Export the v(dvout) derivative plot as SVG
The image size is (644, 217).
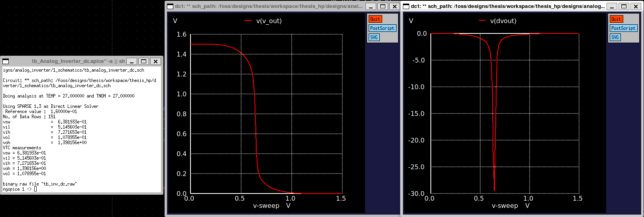[615, 37]
